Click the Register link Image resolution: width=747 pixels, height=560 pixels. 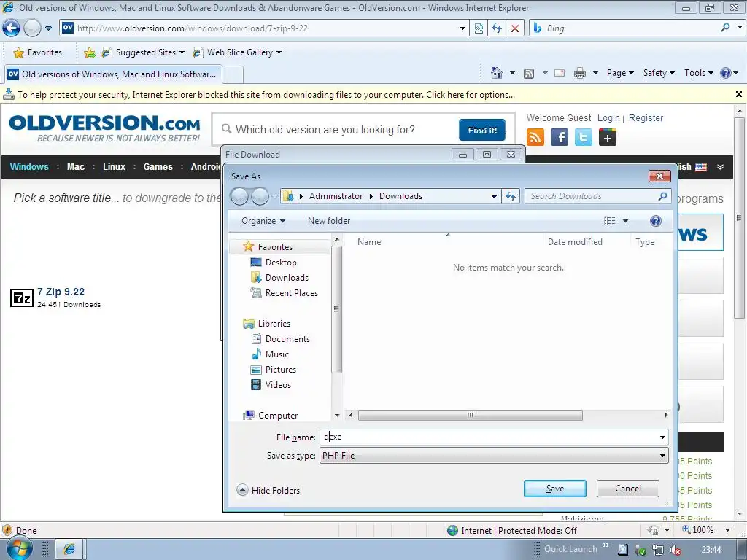tap(646, 117)
